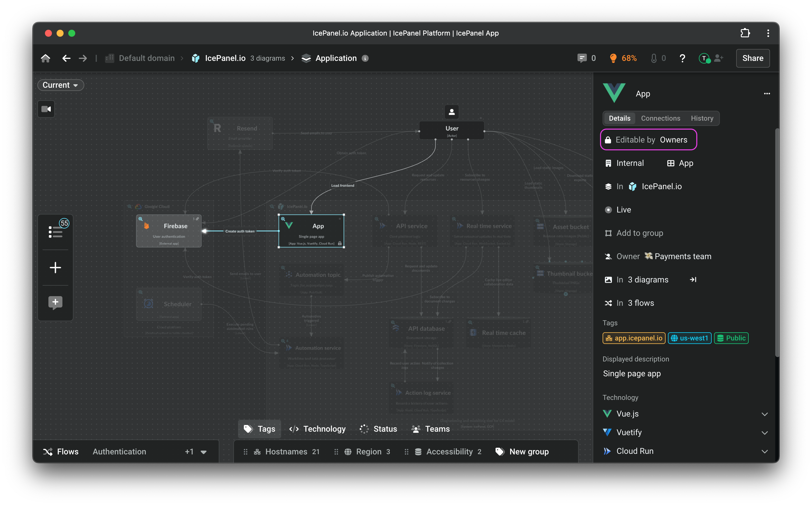The width and height of the screenshot is (812, 506).
Task: Go back using the left arrow icon
Action: tap(66, 58)
